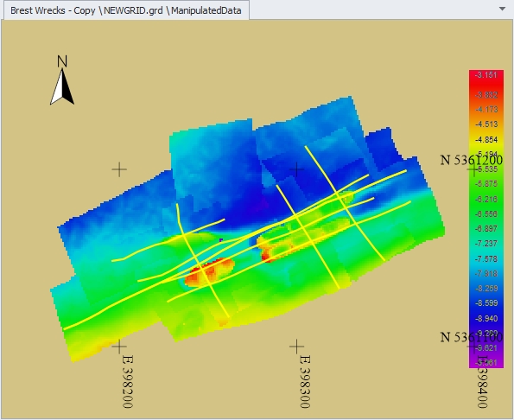
Task: Click the E 398300 easting label
Action: tap(305, 382)
